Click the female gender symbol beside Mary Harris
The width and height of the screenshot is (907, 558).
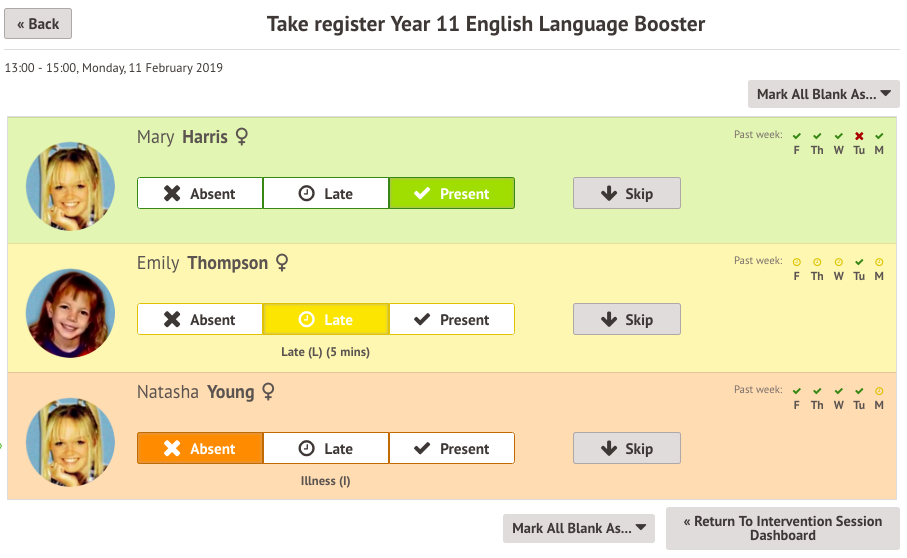click(241, 137)
